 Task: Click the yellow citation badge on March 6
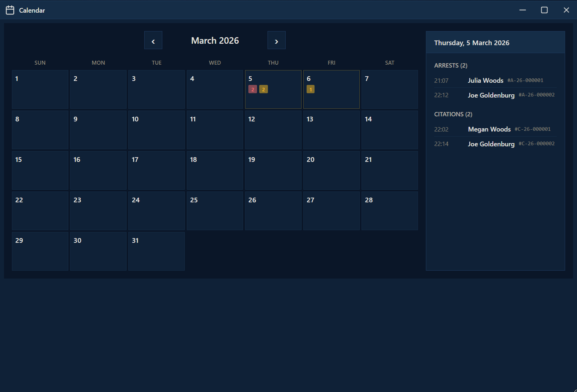[x=311, y=89]
